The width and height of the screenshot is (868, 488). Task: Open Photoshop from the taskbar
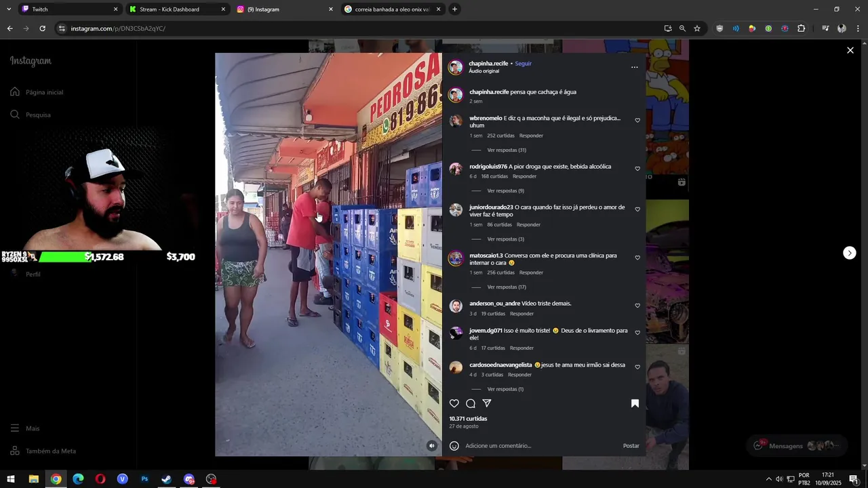[144, 479]
